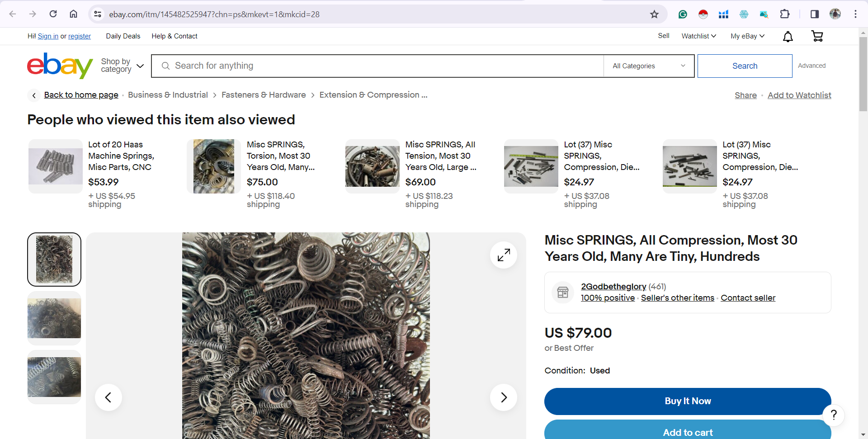Open Misc SPRINGS Tension $69.00 listing
868x439 pixels.
[x=441, y=156]
